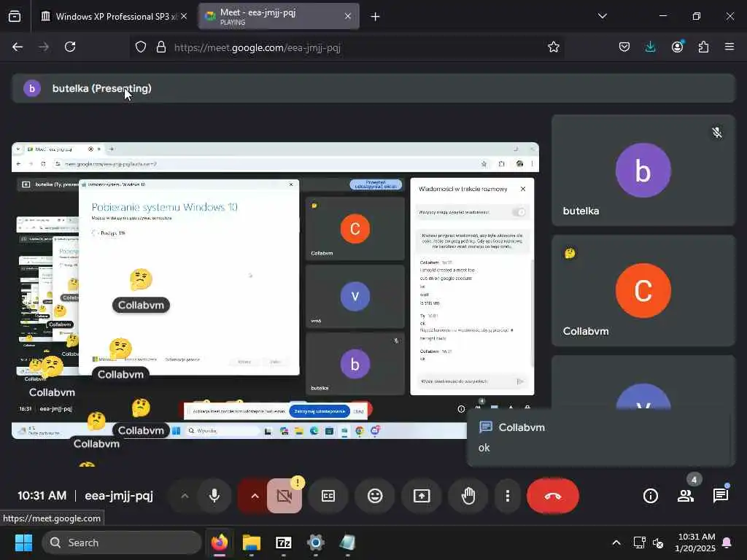This screenshot has height=560, width=747.
Task: Open the Firefox downloads panel
Action: (650, 47)
